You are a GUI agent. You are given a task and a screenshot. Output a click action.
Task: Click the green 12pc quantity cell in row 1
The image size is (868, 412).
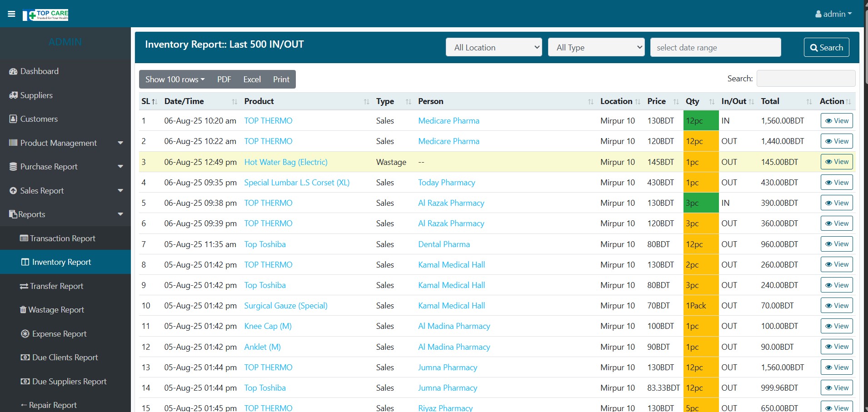700,121
